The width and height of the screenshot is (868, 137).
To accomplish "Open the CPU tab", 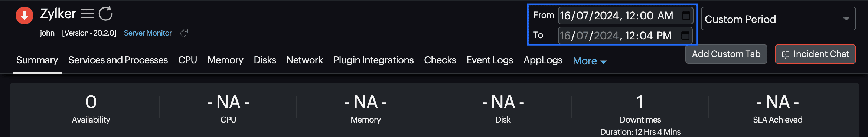I will 187,60.
